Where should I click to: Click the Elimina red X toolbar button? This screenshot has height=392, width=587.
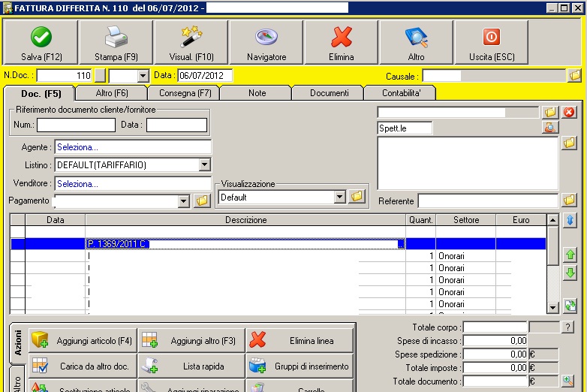tap(341, 42)
